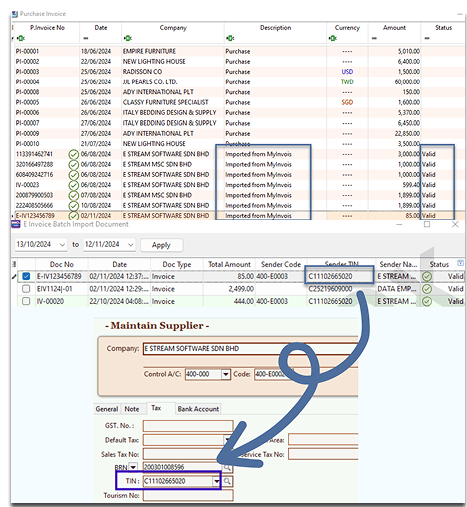Image resolution: width=467 pixels, height=507 pixels.
Task: Click green check icon on invoice 200879900503
Action: click(x=73, y=195)
